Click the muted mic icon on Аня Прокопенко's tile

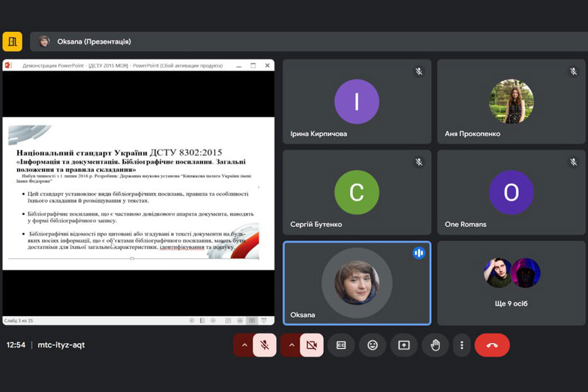pos(573,71)
